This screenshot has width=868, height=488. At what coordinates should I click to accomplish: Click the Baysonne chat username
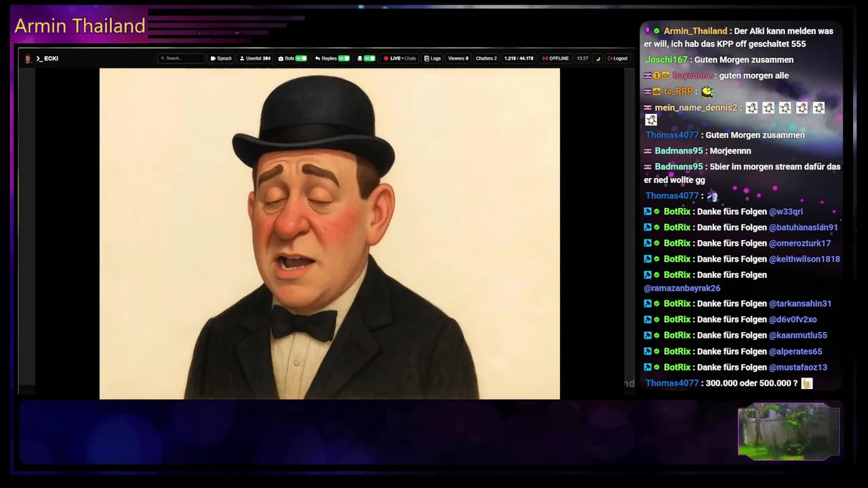(x=692, y=76)
